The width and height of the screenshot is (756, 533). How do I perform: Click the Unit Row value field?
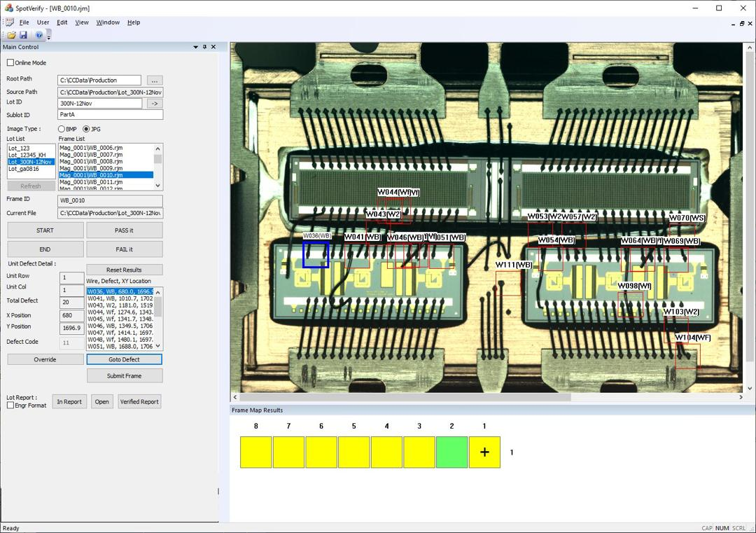[71, 277]
